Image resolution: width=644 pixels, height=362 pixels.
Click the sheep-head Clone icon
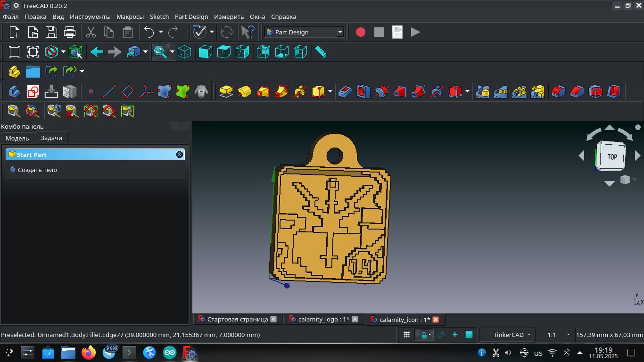201,91
